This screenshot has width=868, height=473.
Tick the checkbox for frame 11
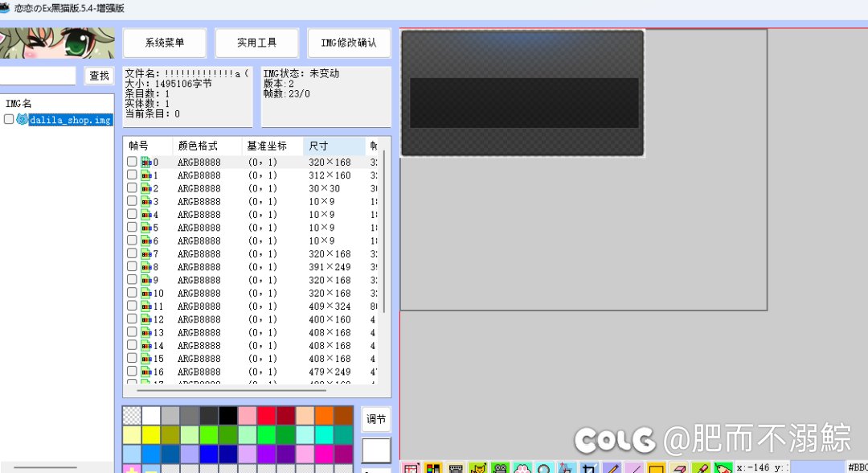(132, 306)
